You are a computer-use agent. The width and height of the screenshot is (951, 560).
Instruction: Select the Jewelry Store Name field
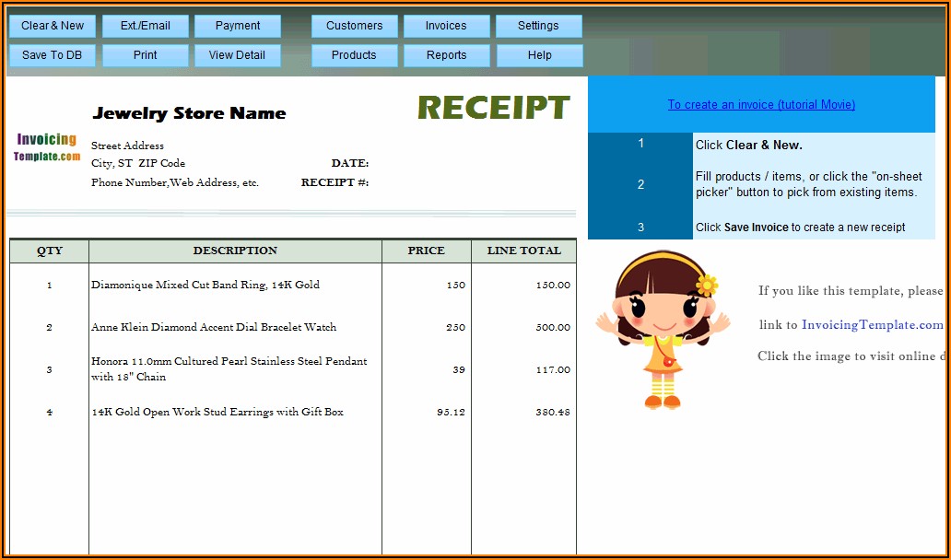(189, 113)
